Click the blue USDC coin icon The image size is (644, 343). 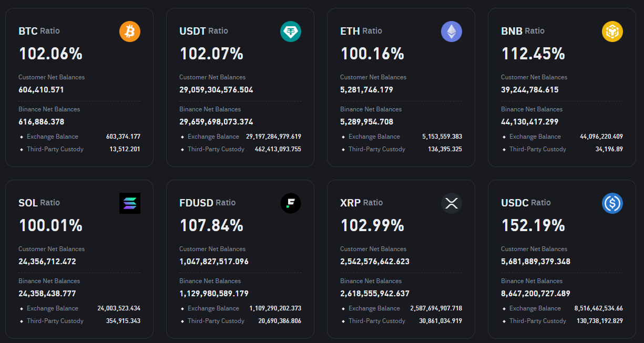(x=612, y=204)
